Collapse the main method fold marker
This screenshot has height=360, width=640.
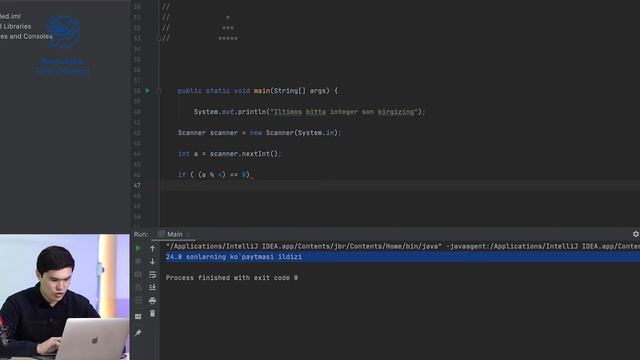[x=159, y=91]
